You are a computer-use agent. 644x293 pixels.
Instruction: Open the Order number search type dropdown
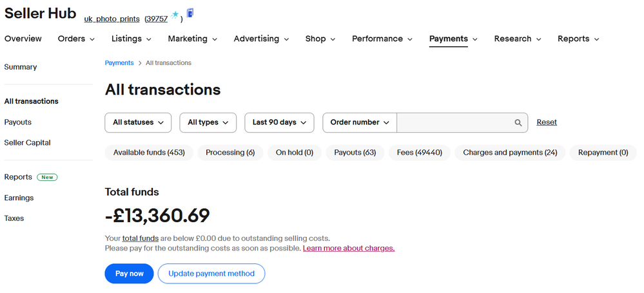click(x=360, y=123)
